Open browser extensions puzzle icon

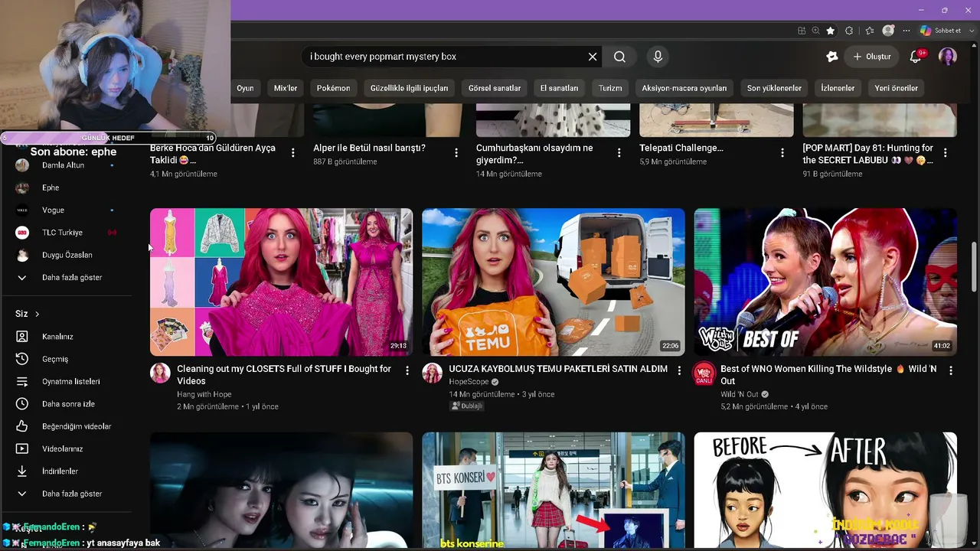pyautogui.click(x=849, y=31)
